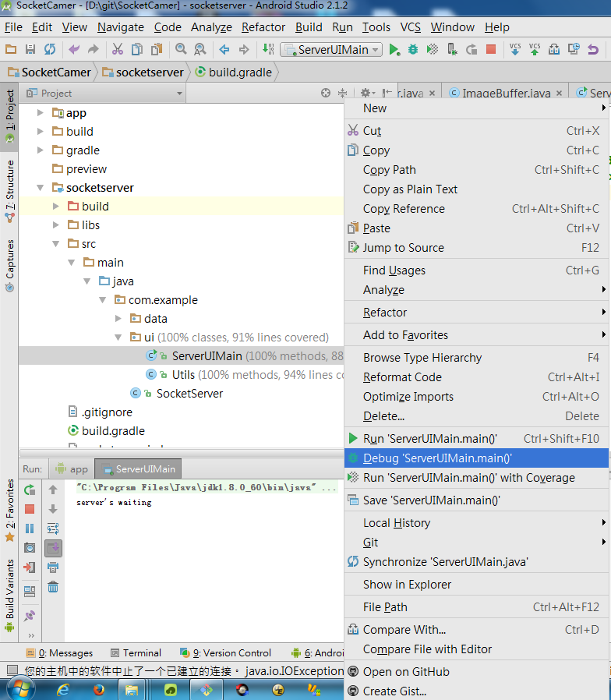Click the Make Project build icon

(268, 49)
